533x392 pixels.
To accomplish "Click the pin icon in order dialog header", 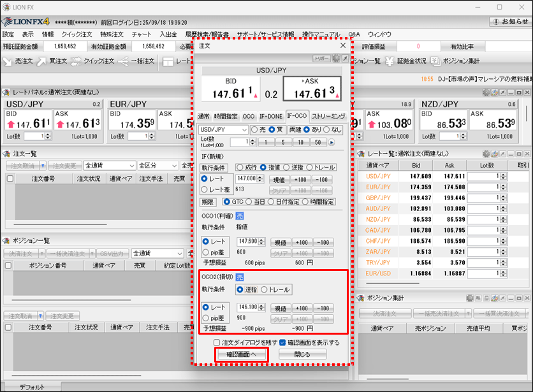I will tap(345, 58).
